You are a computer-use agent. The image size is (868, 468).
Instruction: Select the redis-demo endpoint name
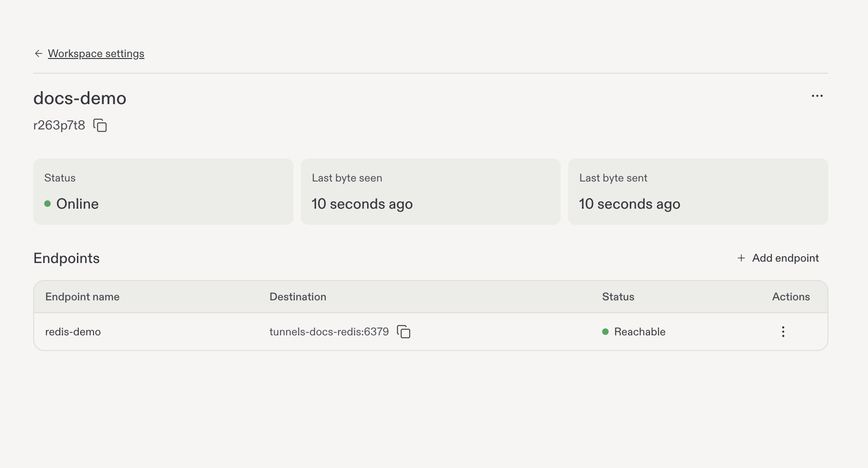[x=73, y=332]
